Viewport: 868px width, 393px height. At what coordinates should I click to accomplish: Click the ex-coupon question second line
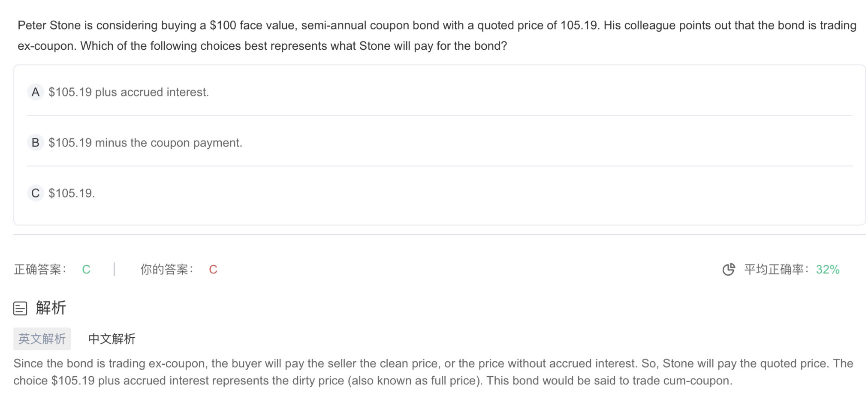pyautogui.click(x=262, y=46)
